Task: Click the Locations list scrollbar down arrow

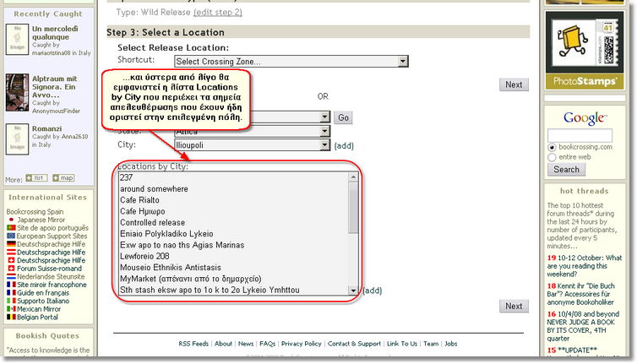Action: 353,290
